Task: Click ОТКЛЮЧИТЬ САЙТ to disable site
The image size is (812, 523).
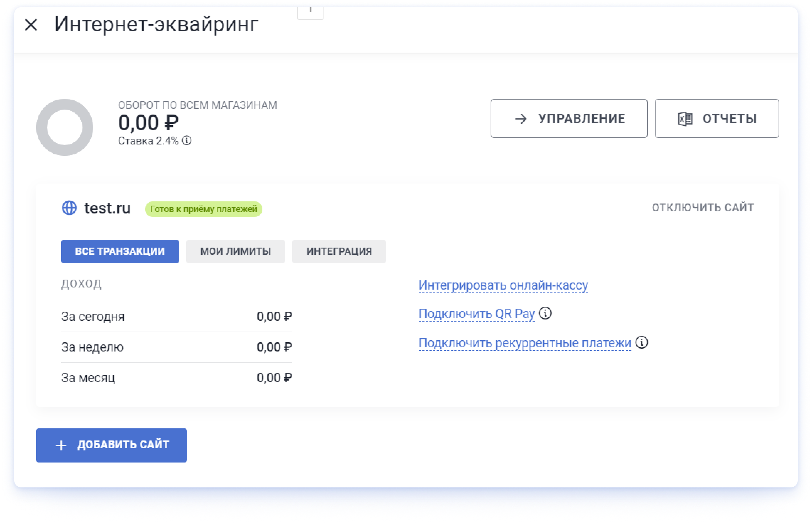Action: tap(703, 207)
